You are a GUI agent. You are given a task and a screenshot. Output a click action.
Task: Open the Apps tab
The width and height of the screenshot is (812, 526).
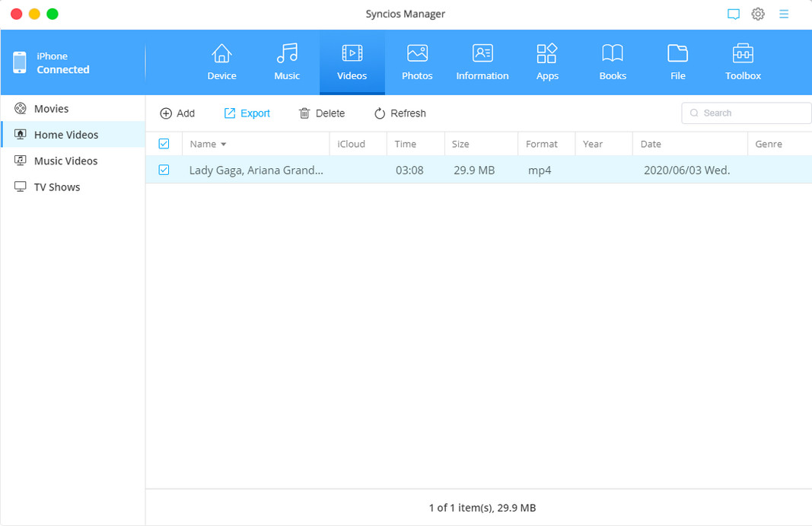tap(547, 62)
